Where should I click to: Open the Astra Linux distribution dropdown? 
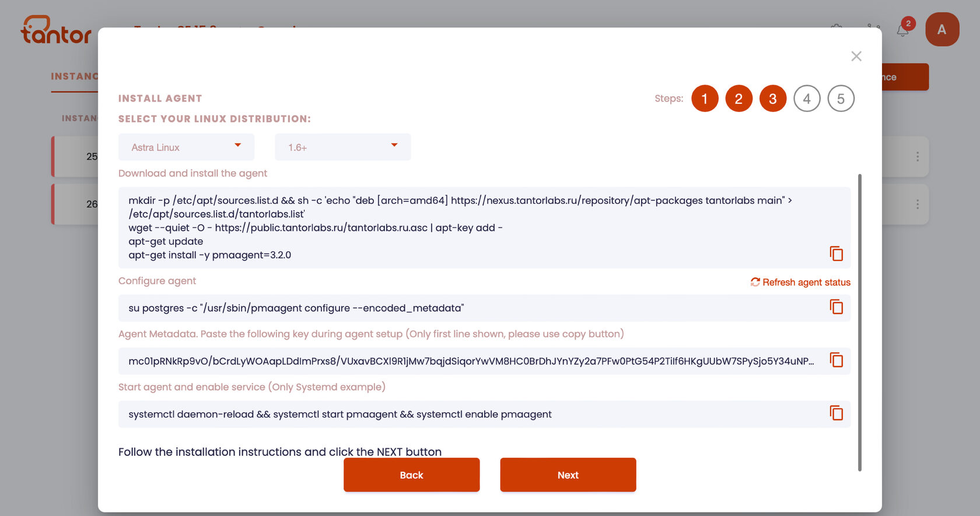pyautogui.click(x=186, y=147)
